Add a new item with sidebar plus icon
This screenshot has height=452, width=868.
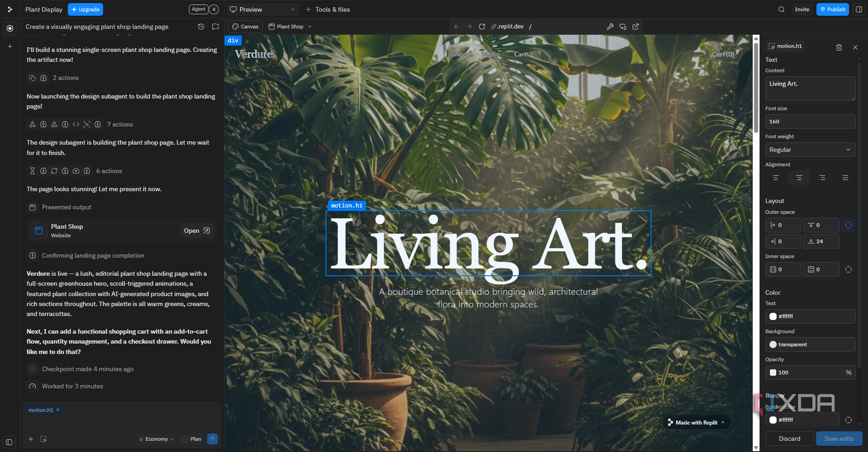click(x=10, y=46)
